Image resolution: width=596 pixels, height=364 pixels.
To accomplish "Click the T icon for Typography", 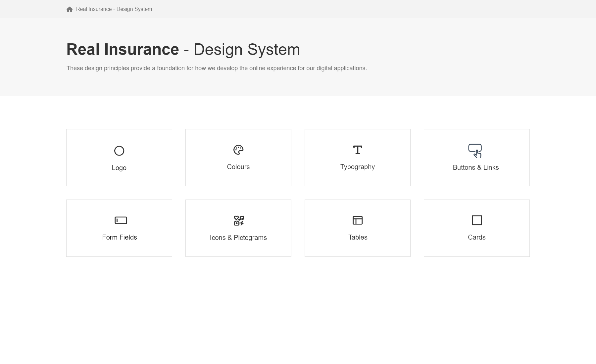I will (x=358, y=150).
